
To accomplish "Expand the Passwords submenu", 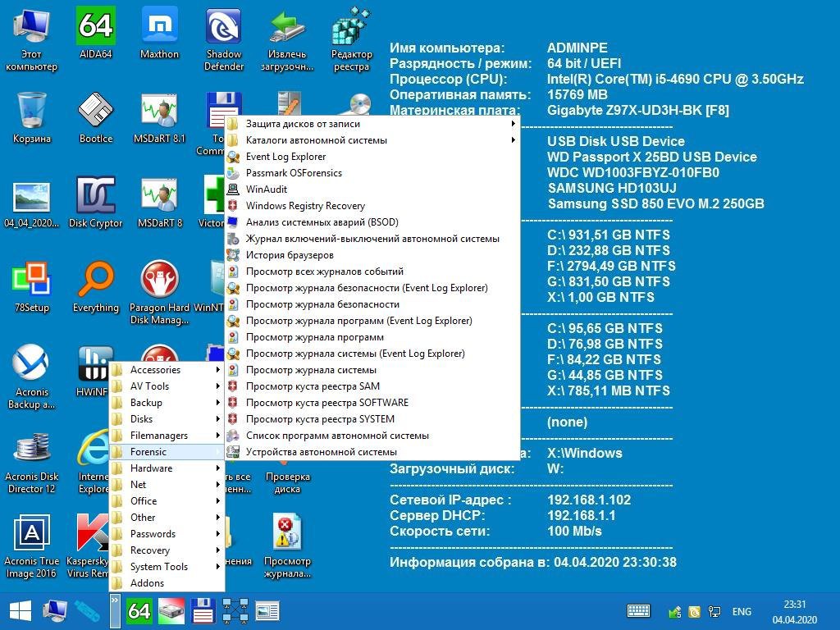I will (x=167, y=534).
